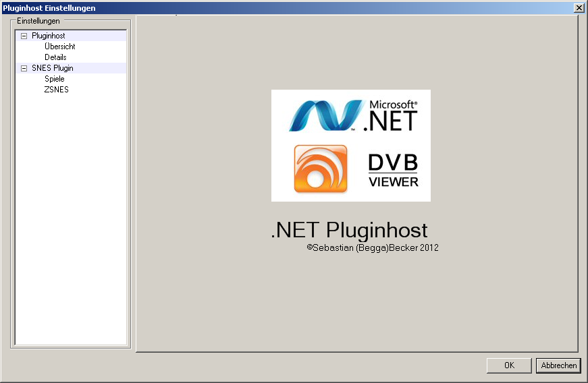The width and height of the screenshot is (588, 383).
Task: Click the DVB VIEWER text logo
Action: [x=393, y=171]
